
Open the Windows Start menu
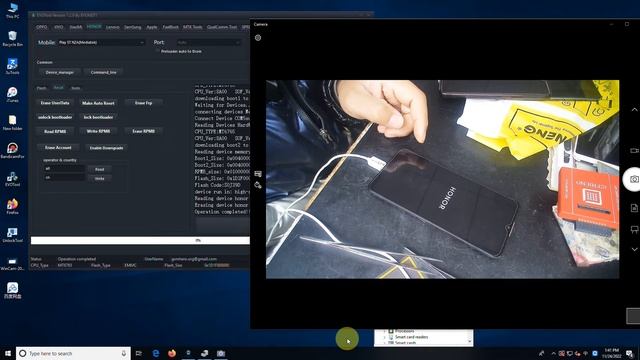pyautogui.click(x=7, y=353)
